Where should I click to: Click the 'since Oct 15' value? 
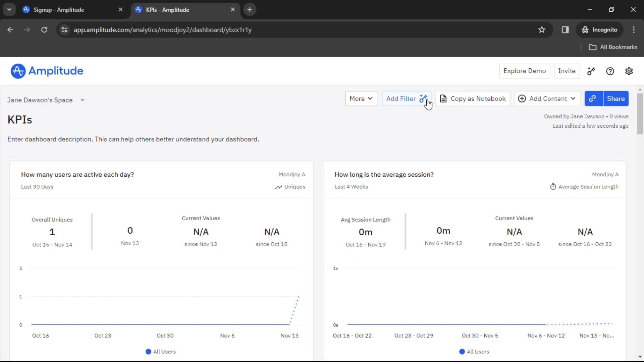click(271, 232)
